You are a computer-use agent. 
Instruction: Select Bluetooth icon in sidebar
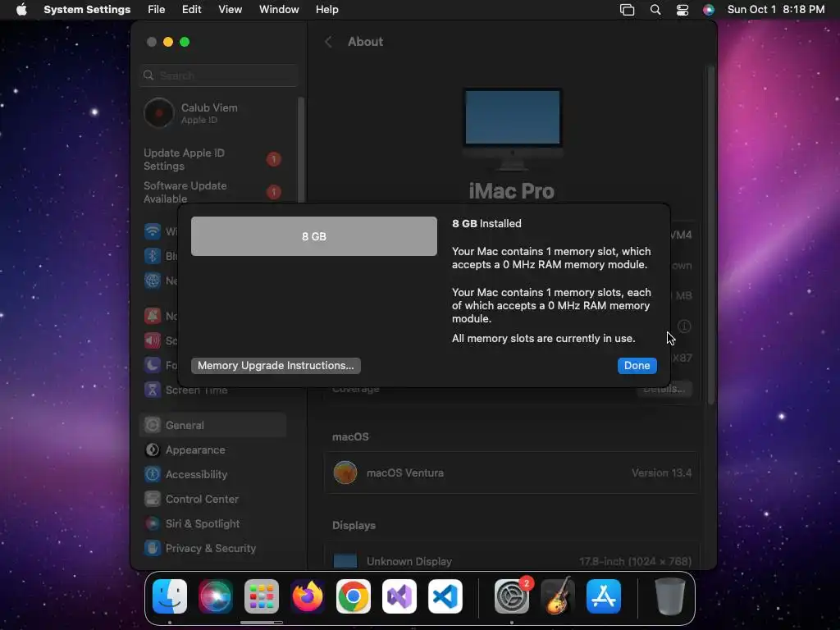point(152,256)
